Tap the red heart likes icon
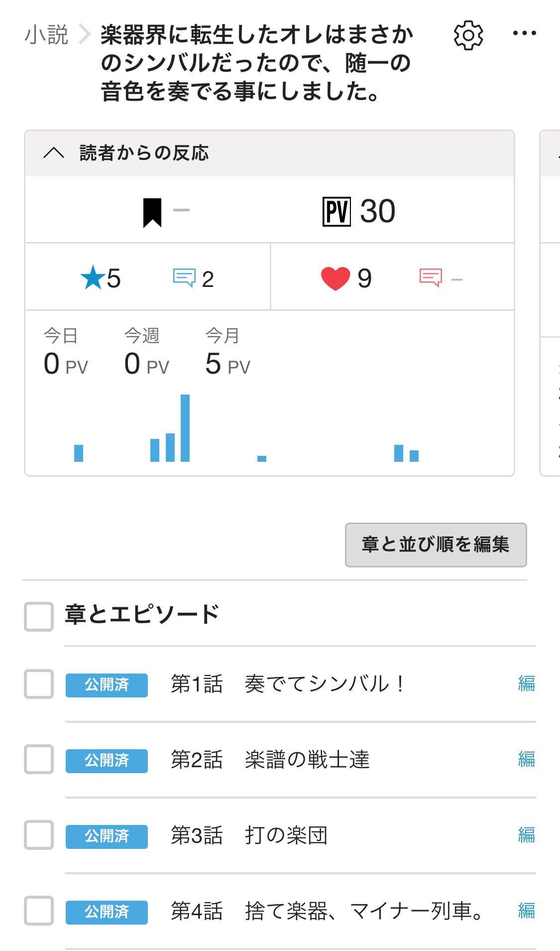The image size is (560, 951). [x=336, y=278]
